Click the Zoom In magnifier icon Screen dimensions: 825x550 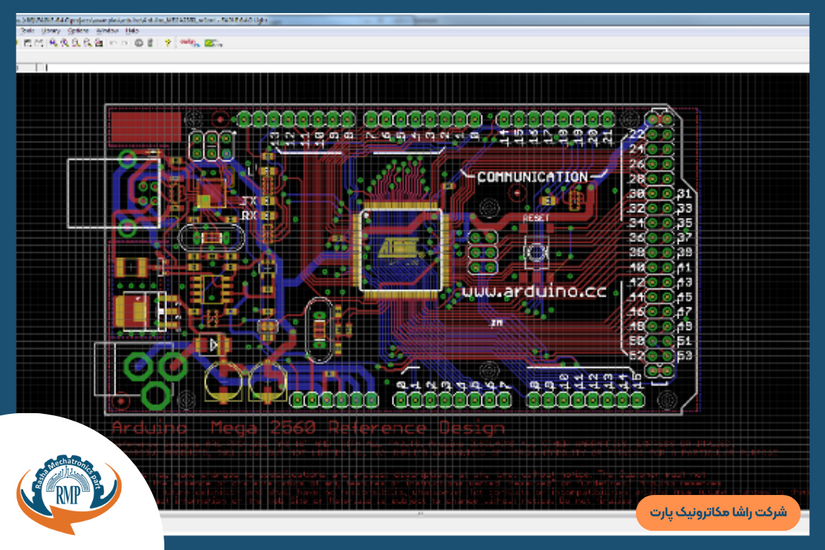[x=65, y=43]
